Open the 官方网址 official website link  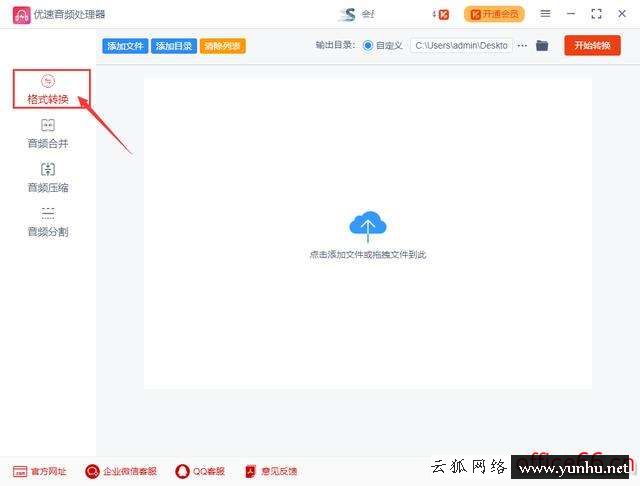[x=40, y=471]
